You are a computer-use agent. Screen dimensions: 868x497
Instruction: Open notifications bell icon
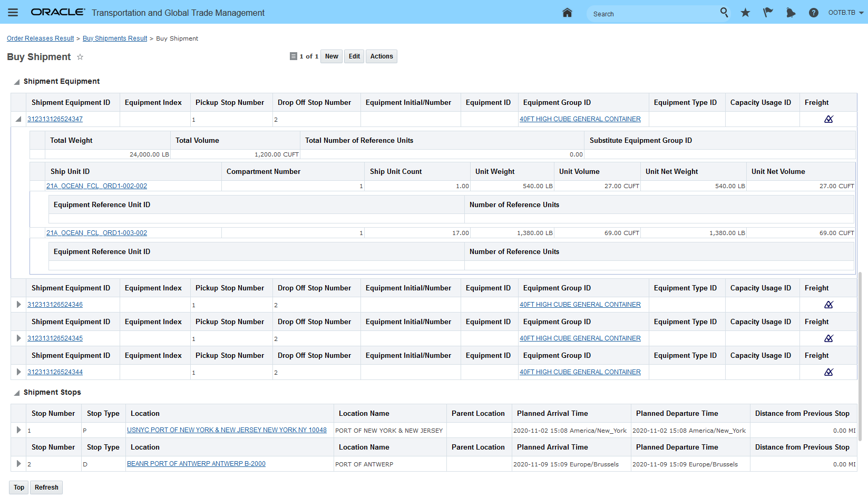791,13
